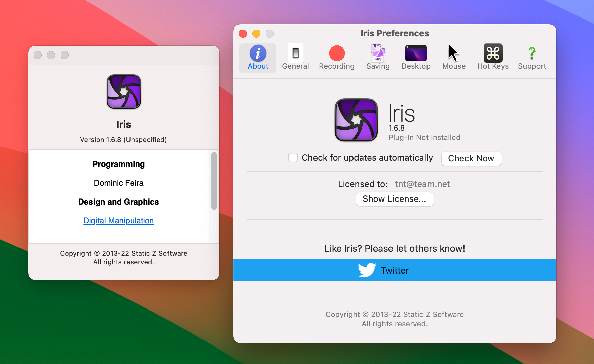The height and width of the screenshot is (364, 594).
Task: Switch to the Hot Keys tab label
Action: (493, 66)
